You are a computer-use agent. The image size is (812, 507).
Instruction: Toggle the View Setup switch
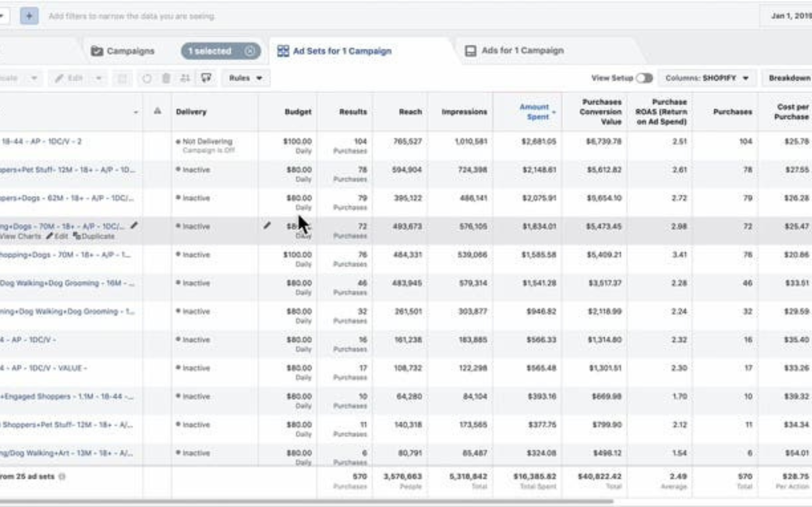tap(644, 78)
